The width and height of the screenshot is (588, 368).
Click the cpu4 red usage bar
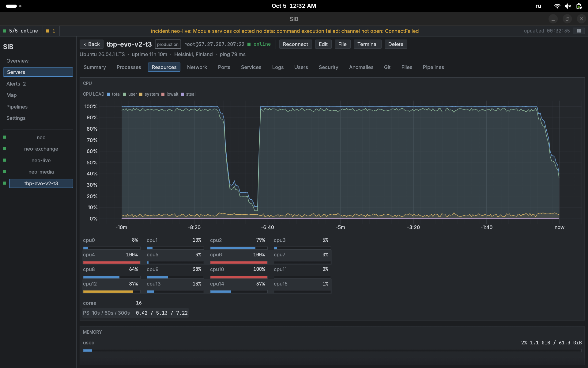tap(111, 263)
